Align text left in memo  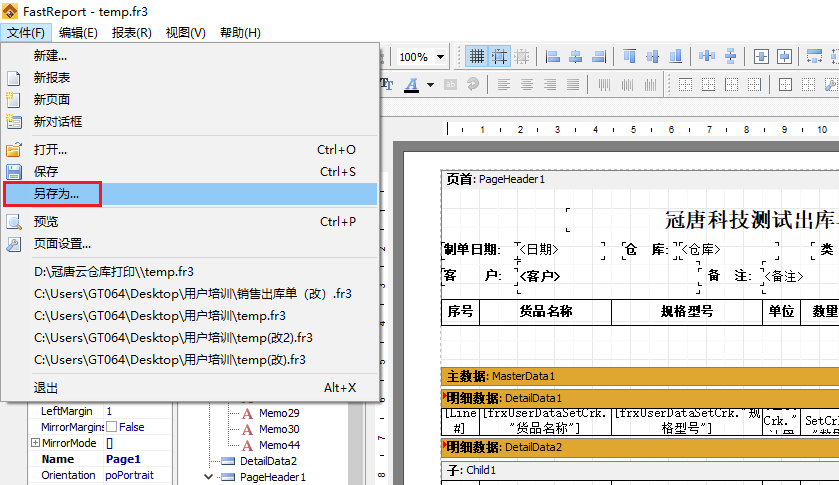tap(504, 85)
